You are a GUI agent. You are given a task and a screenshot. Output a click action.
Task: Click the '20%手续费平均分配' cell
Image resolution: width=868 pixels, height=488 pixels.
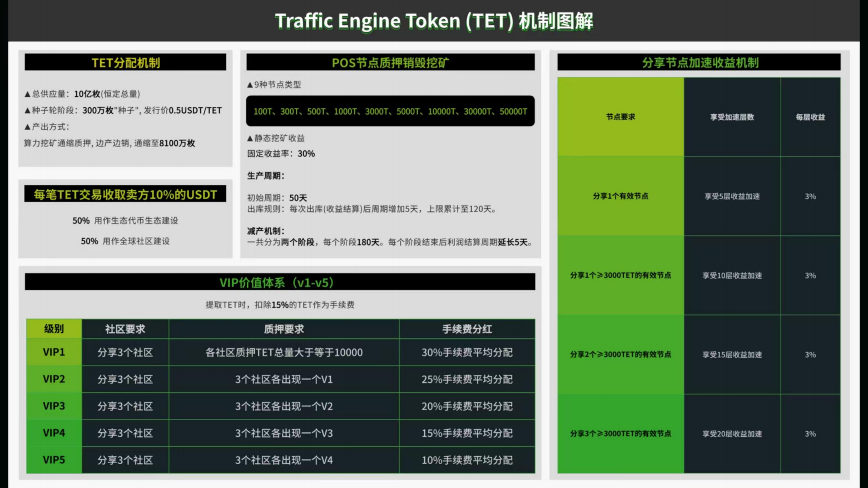click(x=467, y=406)
